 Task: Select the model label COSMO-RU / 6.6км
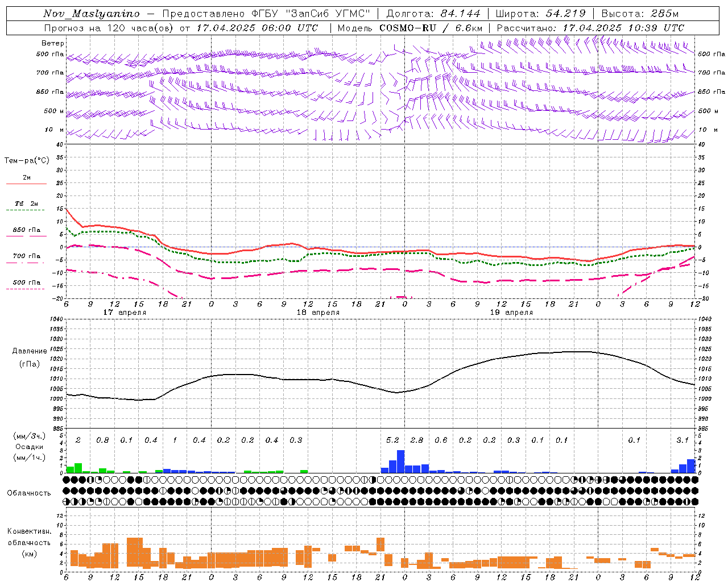[x=431, y=27]
